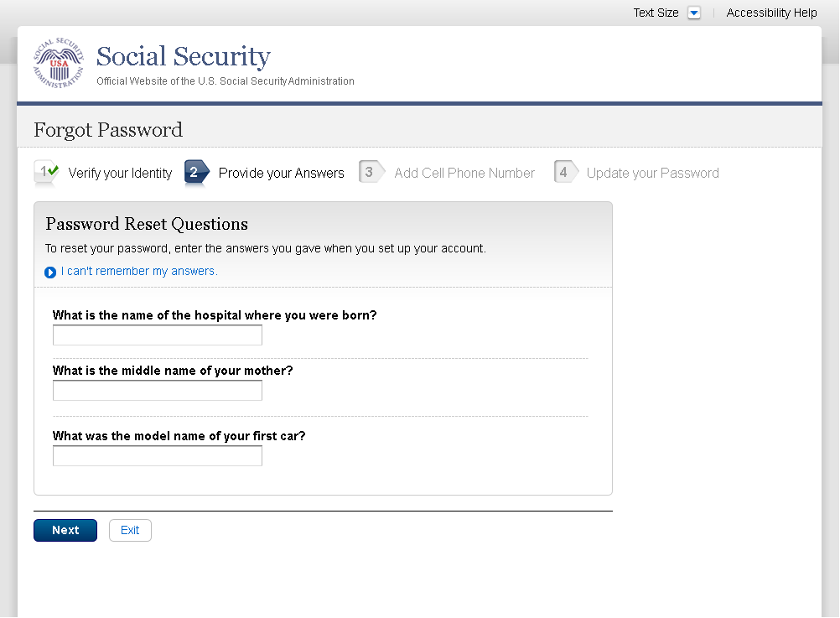This screenshot has width=840, height=618.
Task: Click the step 3 number badge
Action: 370,172
